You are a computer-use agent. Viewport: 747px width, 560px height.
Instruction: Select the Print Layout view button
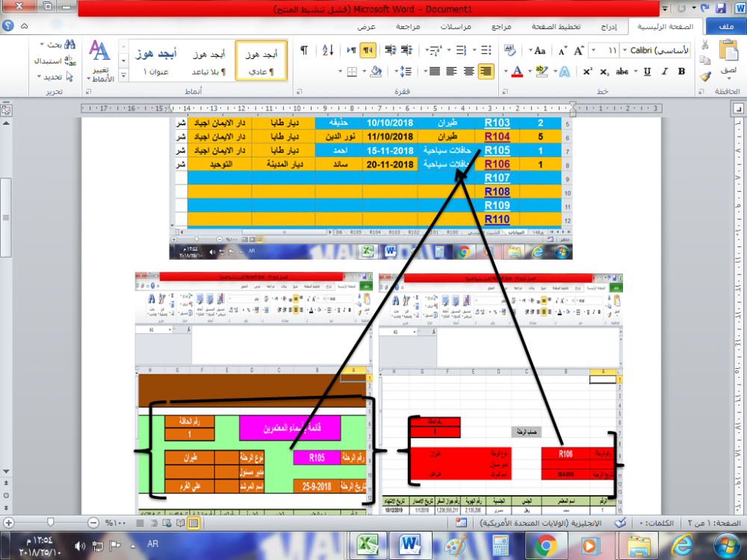[193, 523]
